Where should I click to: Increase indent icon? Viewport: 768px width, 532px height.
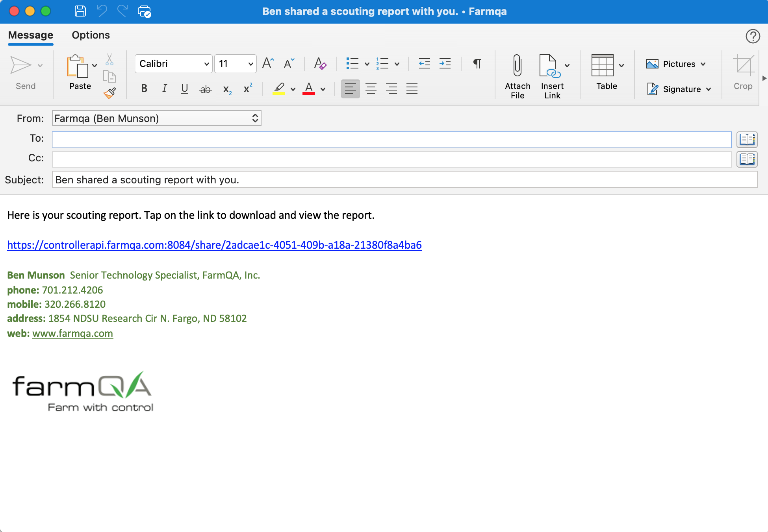(445, 63)
